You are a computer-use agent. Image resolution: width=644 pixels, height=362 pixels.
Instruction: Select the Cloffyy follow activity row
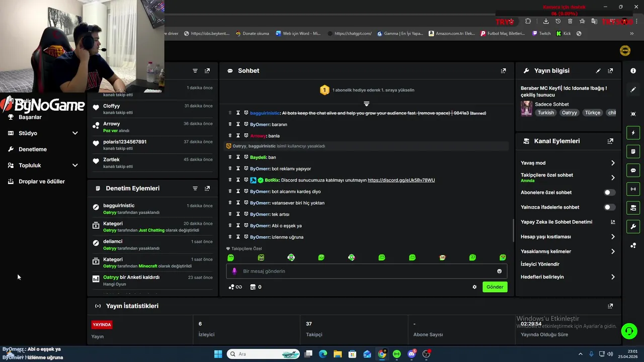point(152,109)
